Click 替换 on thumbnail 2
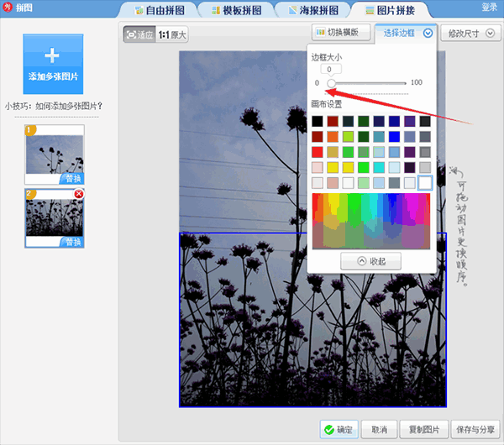Image resolution: width=504 pixels, height=445 pixels. (72, 242)
